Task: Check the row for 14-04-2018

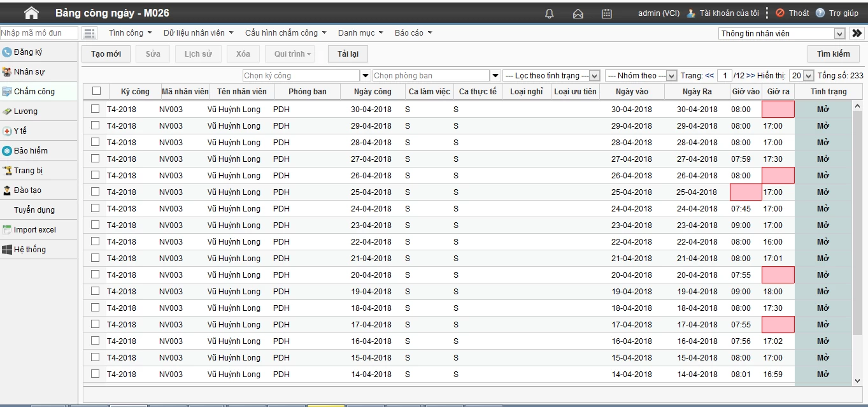Action: tap(95, 374)
